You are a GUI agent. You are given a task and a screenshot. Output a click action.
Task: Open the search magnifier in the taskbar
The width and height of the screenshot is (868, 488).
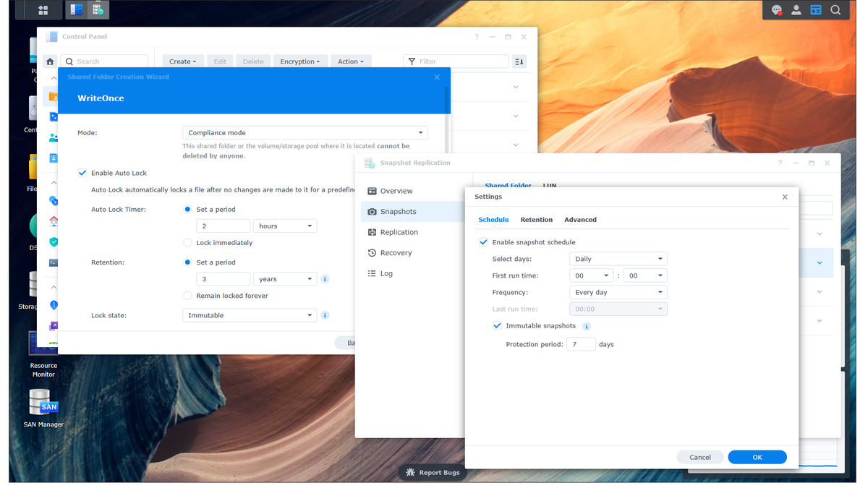[x=835, y=9]
